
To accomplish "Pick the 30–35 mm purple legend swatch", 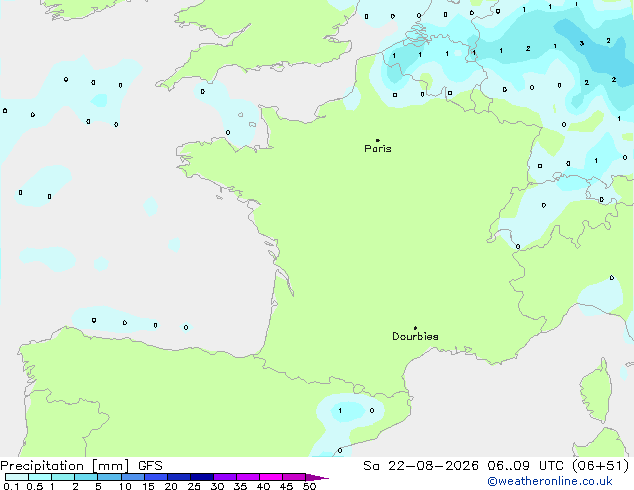I will coord(224,477).
